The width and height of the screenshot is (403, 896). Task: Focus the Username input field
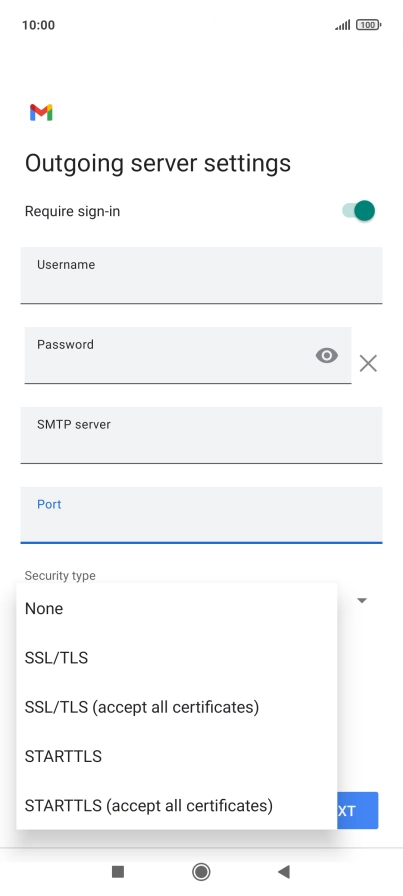(201, 275)
